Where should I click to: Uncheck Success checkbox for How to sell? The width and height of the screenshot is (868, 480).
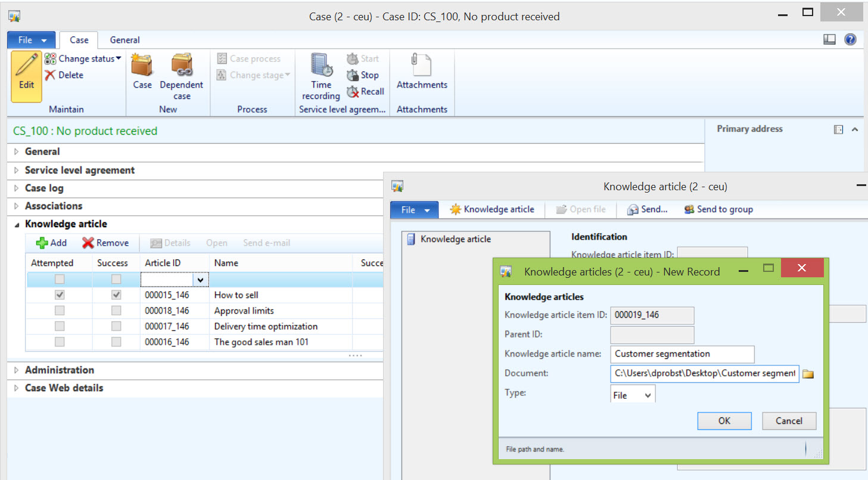pos(116,295)
